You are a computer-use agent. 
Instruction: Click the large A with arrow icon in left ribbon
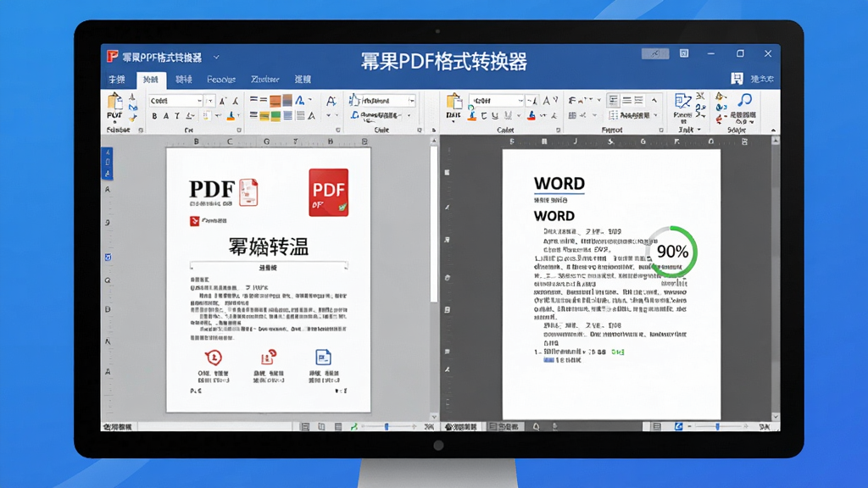pyautogui.click(x=331, y=101)
